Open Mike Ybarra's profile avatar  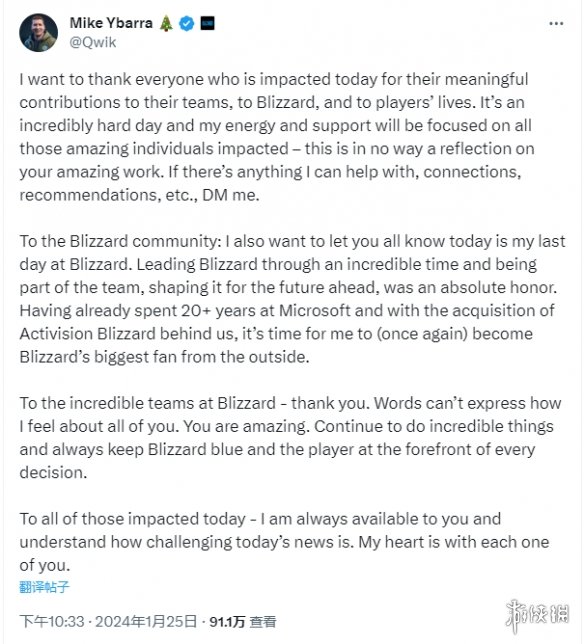[x=39, y=32]
